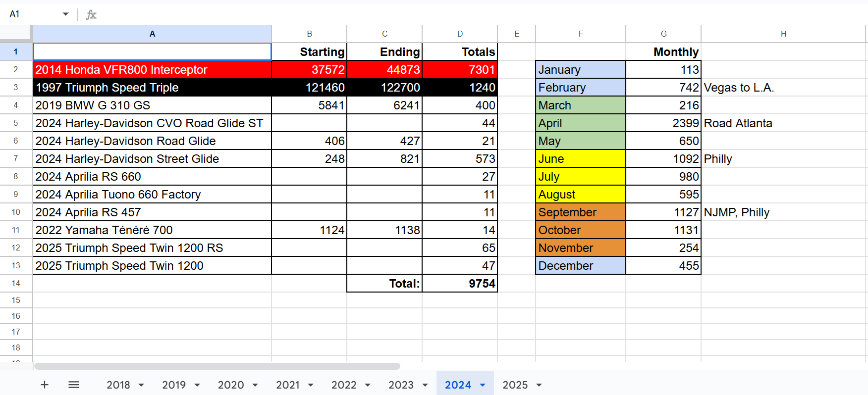The height and width of the screenshot is (395, 868).
Task: Select row 14 header
Action: [x=16, y=283]
